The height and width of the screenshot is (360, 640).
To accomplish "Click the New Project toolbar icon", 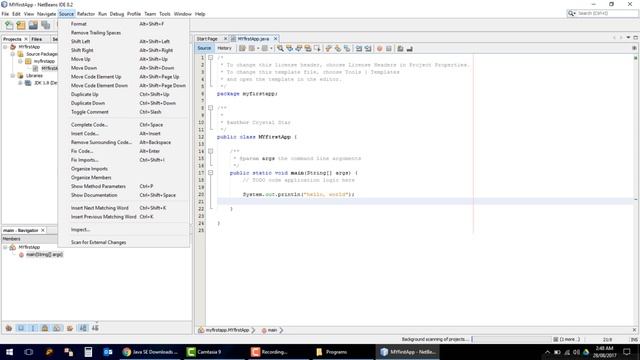I will 21,25.
